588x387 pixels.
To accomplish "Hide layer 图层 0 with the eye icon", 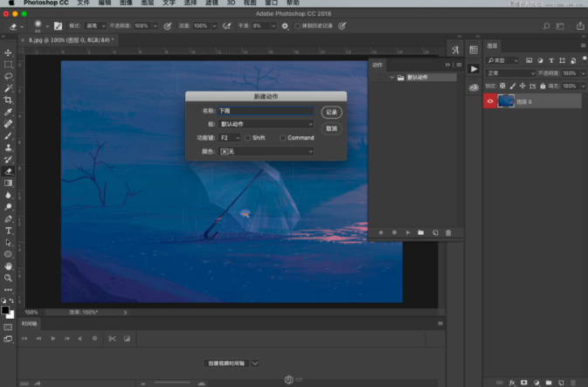I will click(489, 101).
